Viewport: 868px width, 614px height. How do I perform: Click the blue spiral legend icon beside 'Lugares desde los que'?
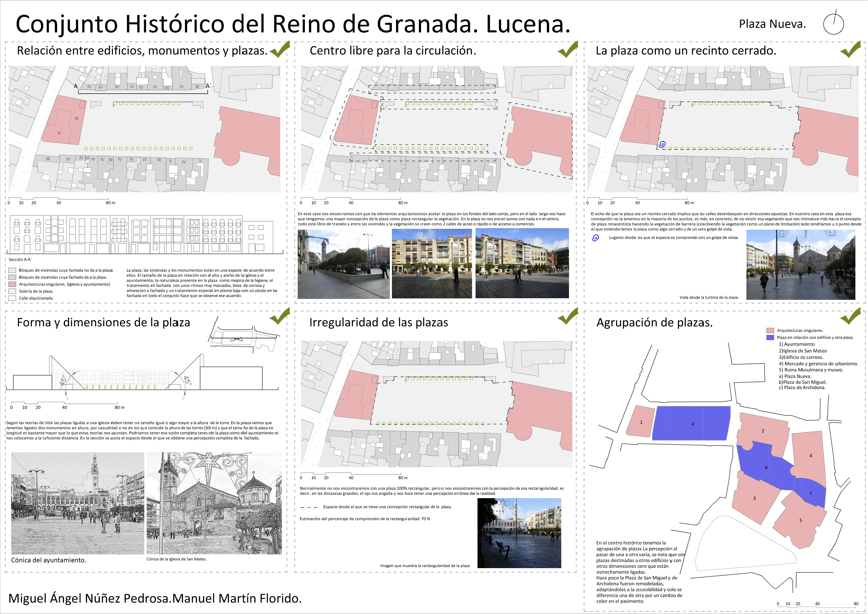[x=595, y=238]
